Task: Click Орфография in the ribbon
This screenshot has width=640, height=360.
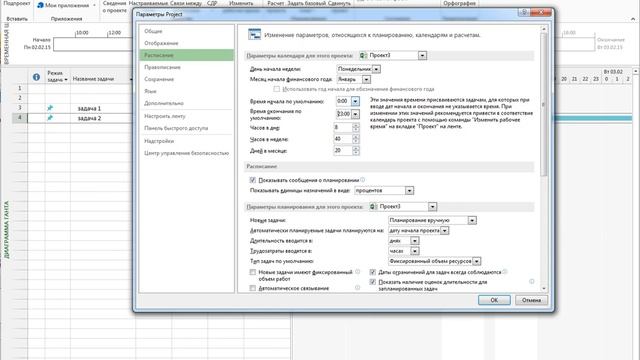Action: click(460, 3)
